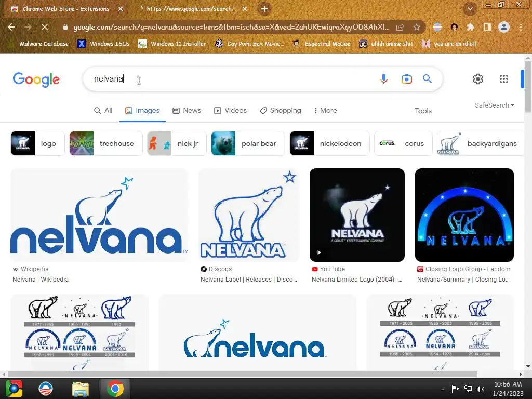Open Chrome three-dot menu
Viewport: 532px width, 399px height.
[521, 27]
